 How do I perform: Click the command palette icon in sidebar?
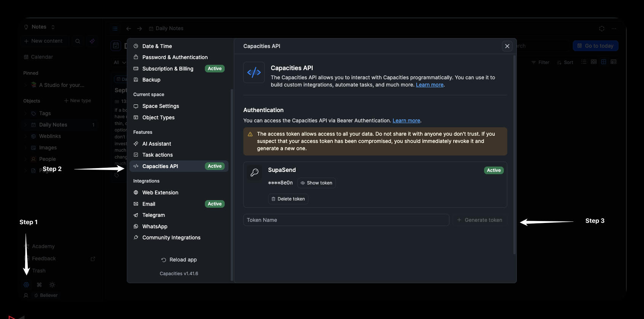point(39,285)
